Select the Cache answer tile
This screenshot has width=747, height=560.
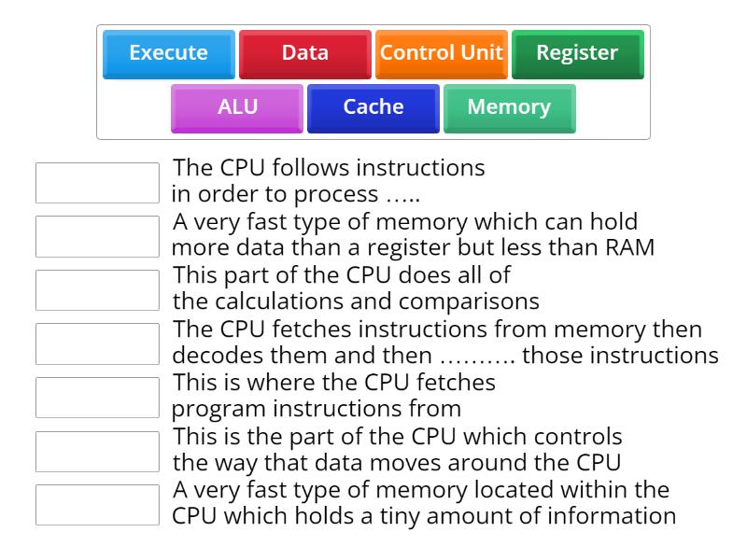pyautogui.click(x=372, y=107)
